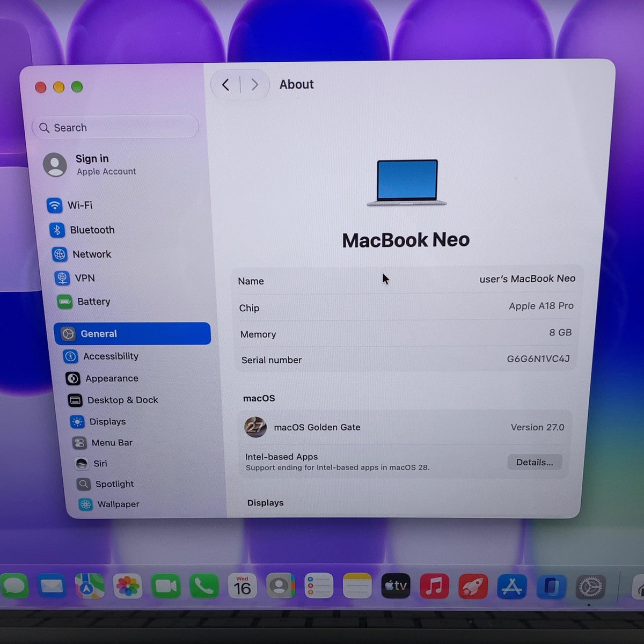Image resolution: width=644 pixels, height=644 pixels.
Task: Open Phone app from the Dock
Action: (204, 587)
